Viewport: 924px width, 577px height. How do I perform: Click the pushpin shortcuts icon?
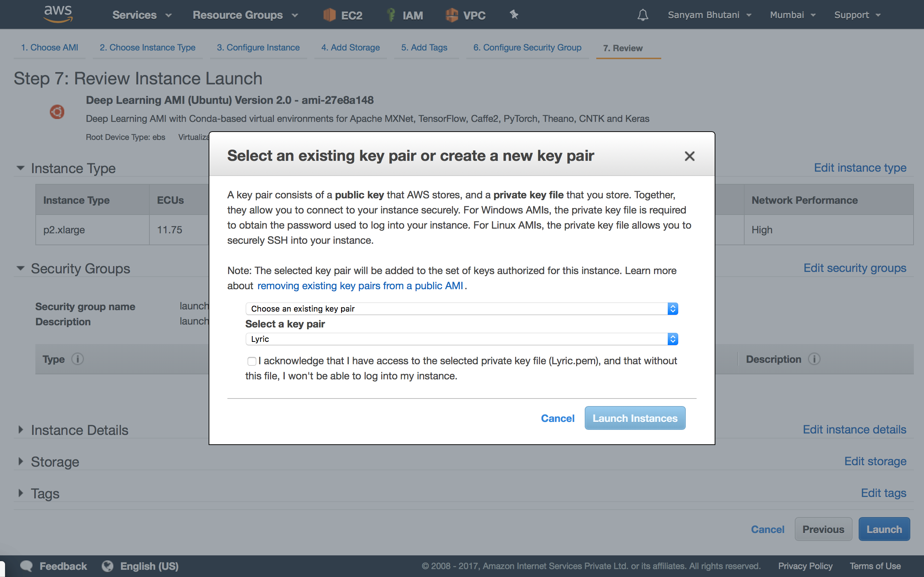click(514, 15)
